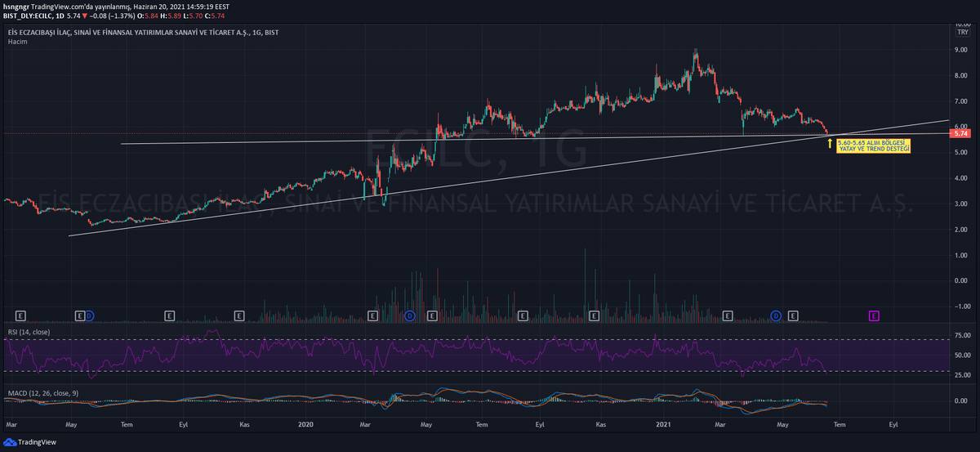Image resolution: width=980 pixels, height=452 pixels.
Task: Click the 10.00 value on the price scale
Action: 962,25
